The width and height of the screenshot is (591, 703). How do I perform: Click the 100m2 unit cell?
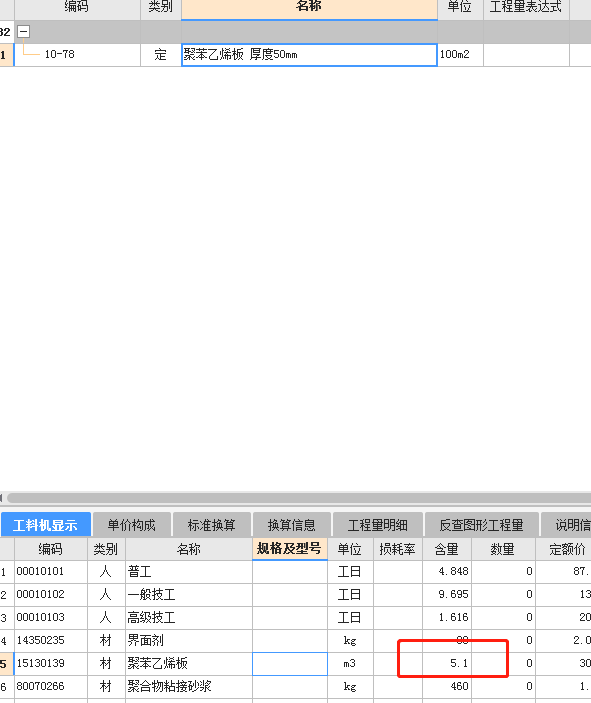click(x=460, y=55)
